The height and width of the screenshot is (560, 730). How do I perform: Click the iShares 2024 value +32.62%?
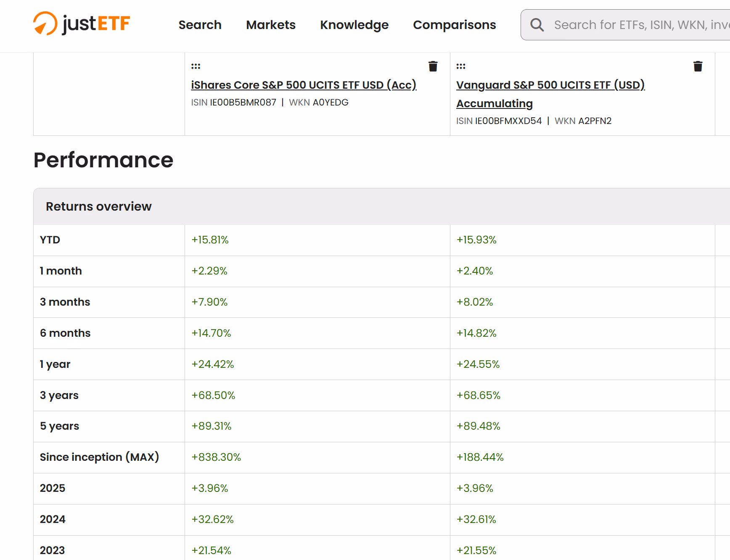coord(213,520)
